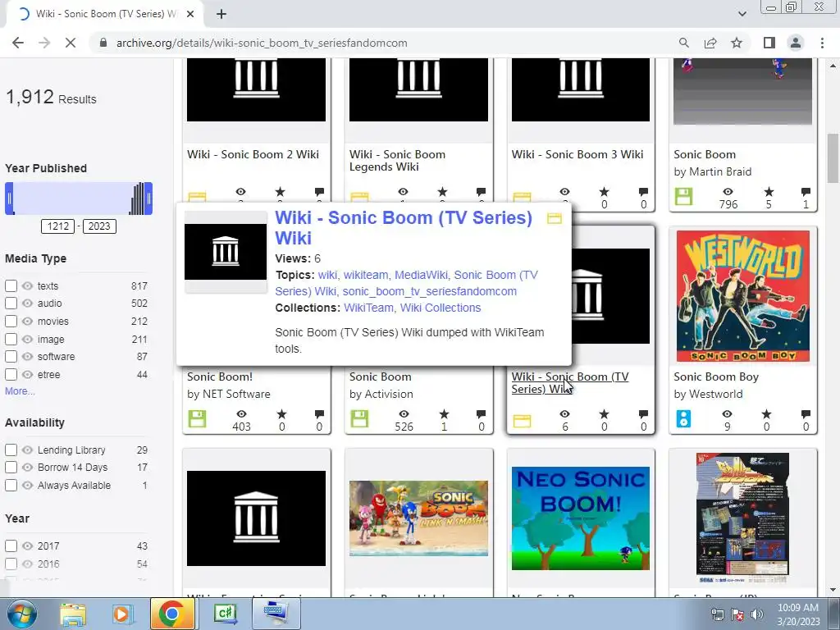
Task: Toggle eye icon next to 2017
Action: coord(27,546)
